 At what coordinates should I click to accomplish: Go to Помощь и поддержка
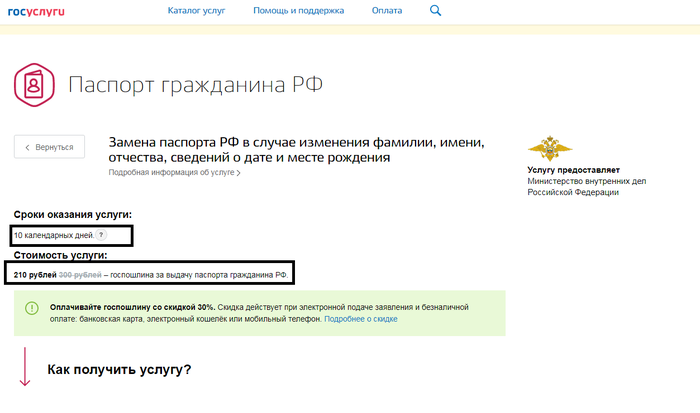click(298, 11)
